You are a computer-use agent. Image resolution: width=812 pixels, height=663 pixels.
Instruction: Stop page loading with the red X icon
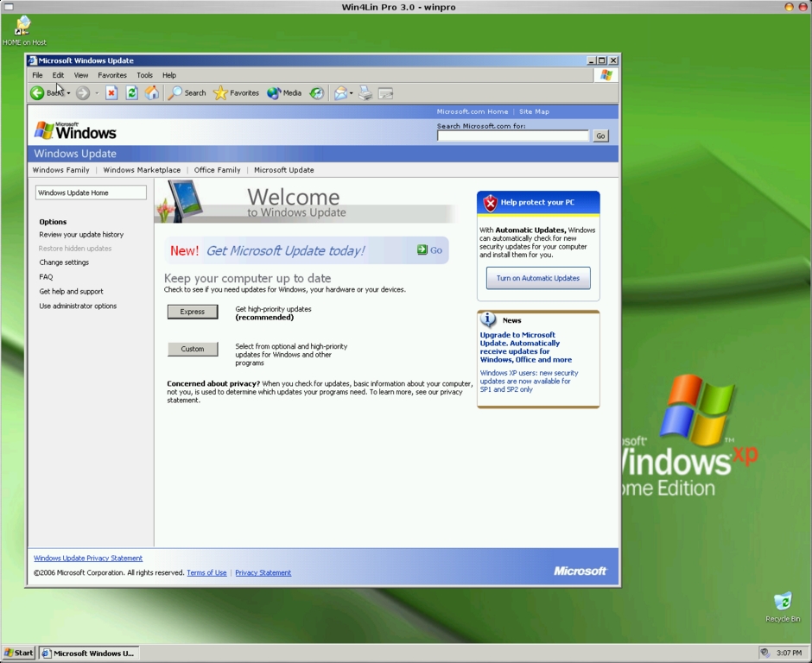(x=111, y=93)
